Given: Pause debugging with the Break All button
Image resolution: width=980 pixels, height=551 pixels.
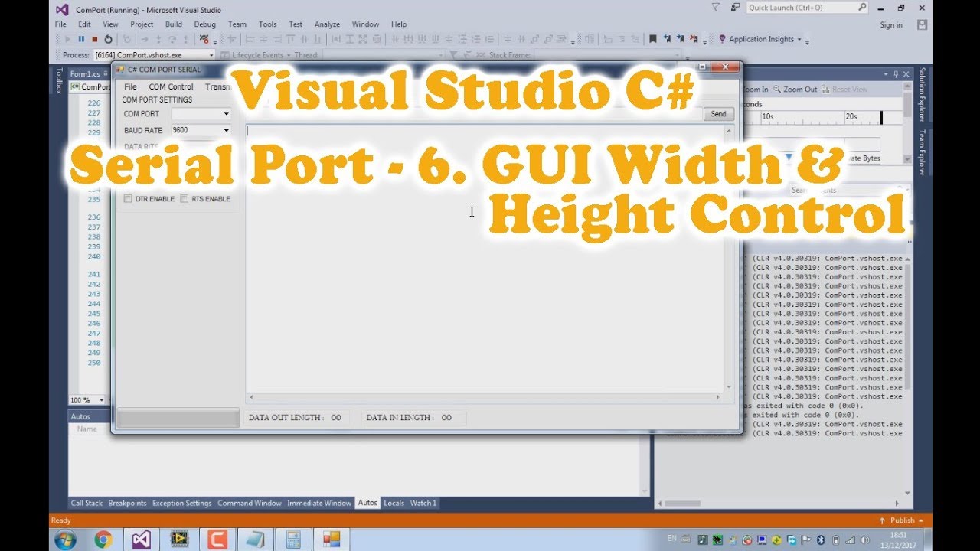Looking at the screenshot, I should pos(81,39).
